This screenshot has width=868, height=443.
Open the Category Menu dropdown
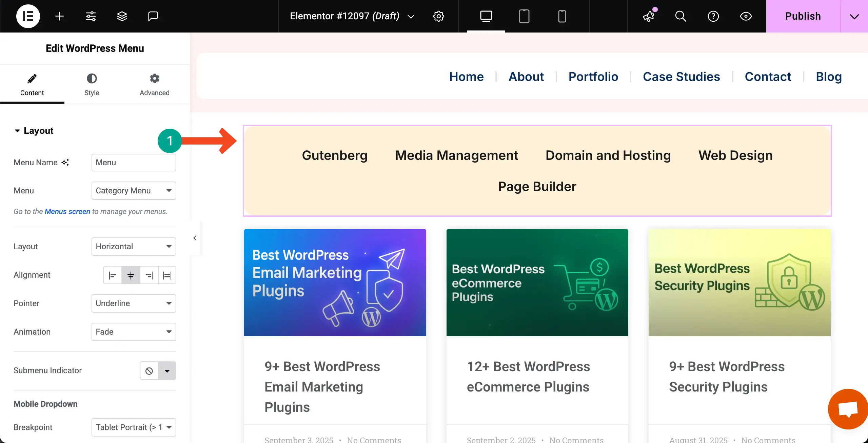tap(134, 191)
